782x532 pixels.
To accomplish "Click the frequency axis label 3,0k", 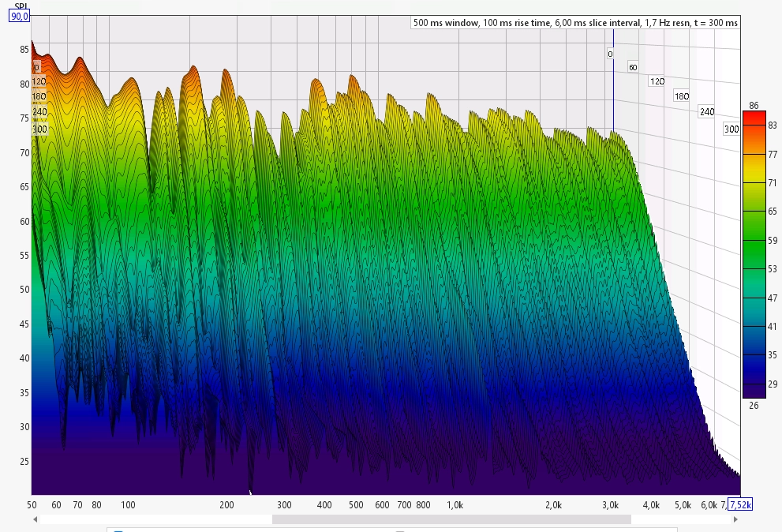I will pos(611,505).
